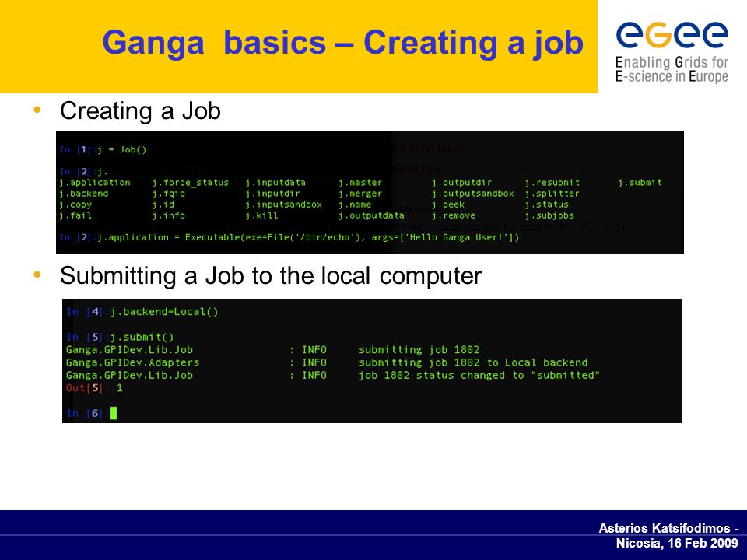The height and width of the screenshot is (560, 747).
Task: Click the 'j.outputdir' completion entry
Action: point(461,182)
